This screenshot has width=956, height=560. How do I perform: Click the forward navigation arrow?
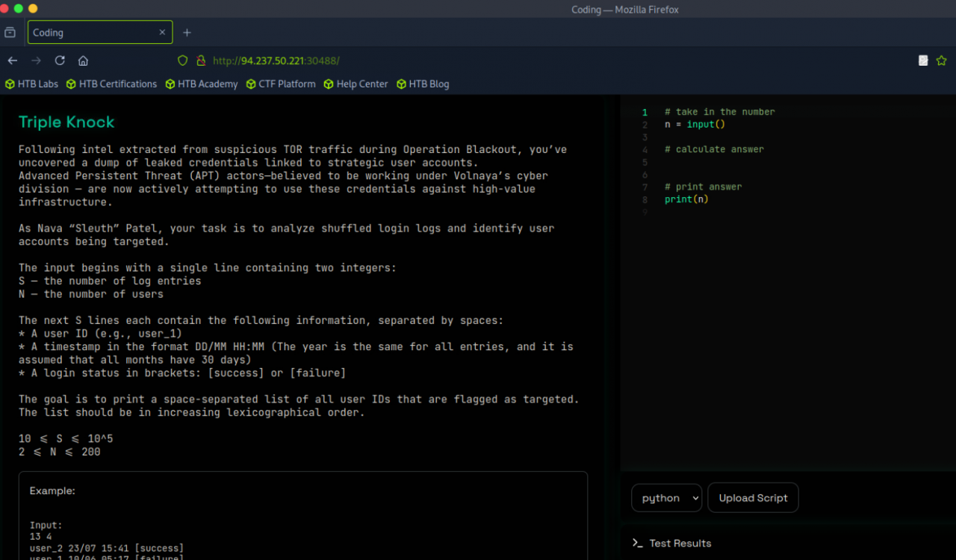(x=36, y=60)
